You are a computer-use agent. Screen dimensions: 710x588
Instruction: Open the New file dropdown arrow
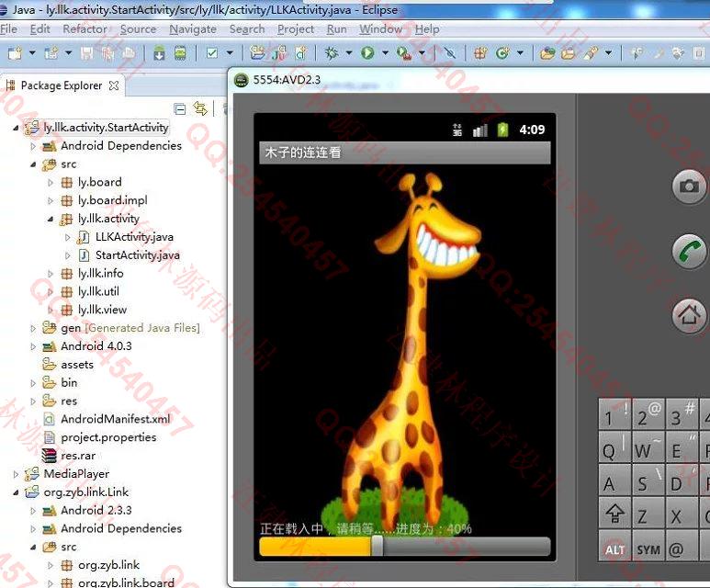click(x=32, y=53)
